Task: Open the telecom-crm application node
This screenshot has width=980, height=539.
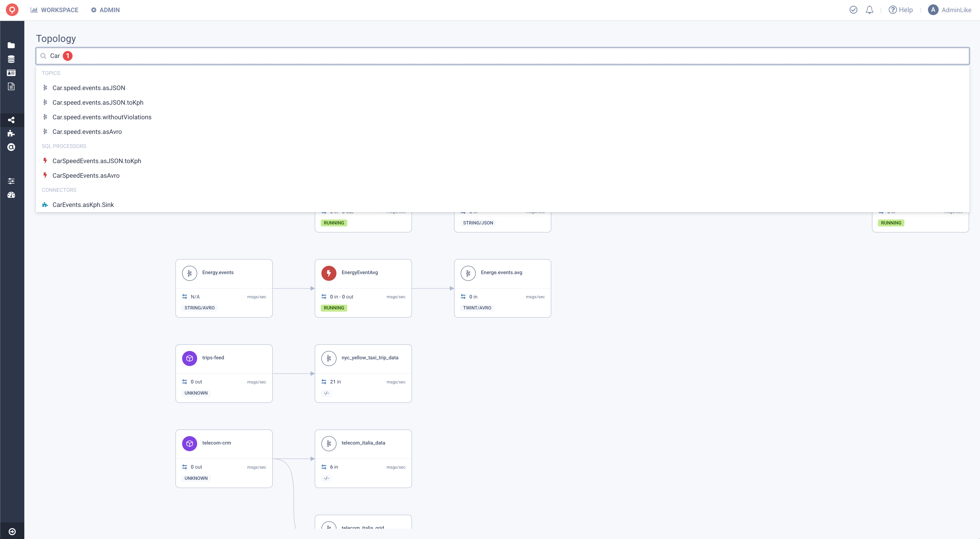Action: click(224, 459)
